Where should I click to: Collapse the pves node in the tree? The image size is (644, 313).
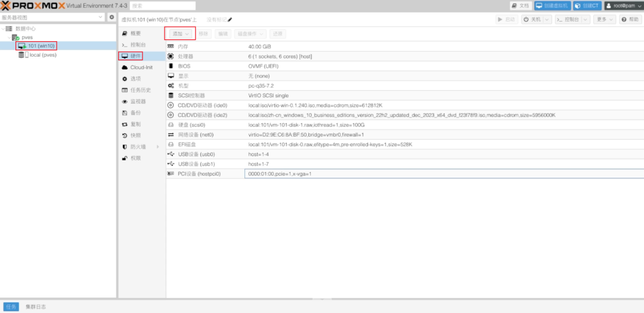8,37
